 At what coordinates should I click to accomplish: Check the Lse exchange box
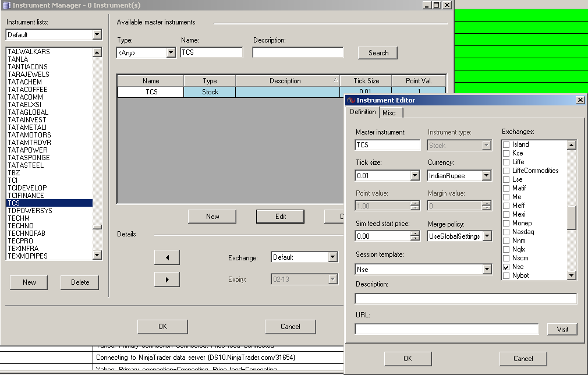[x=506, y=179]
